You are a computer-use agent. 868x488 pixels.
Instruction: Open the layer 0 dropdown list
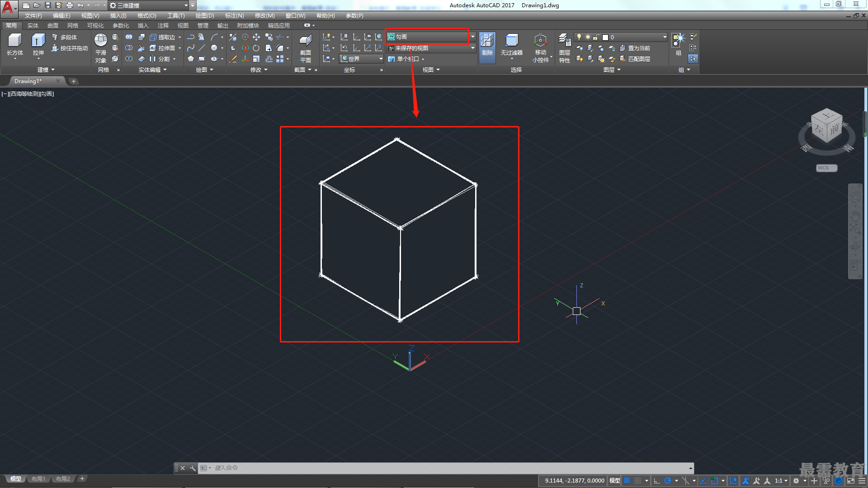(621, 37)
